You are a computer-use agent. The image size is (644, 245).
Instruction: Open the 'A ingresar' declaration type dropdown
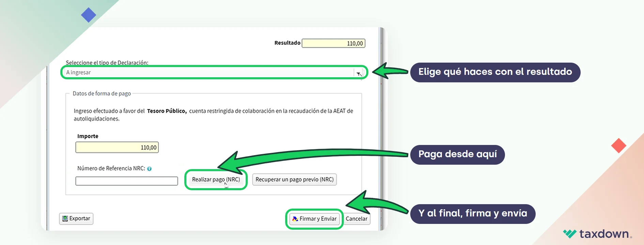click(x=214, y=72)
